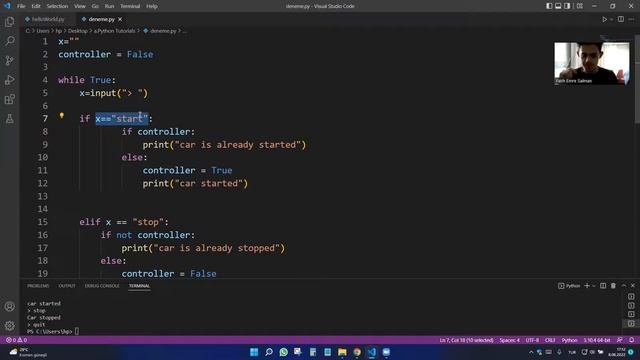640x360 pixels.
Task: Close the terminal panel
Action: 633,286
